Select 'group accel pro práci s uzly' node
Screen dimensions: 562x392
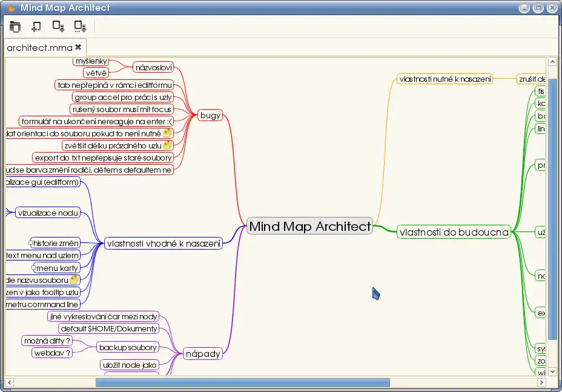[x=123, y=97]
